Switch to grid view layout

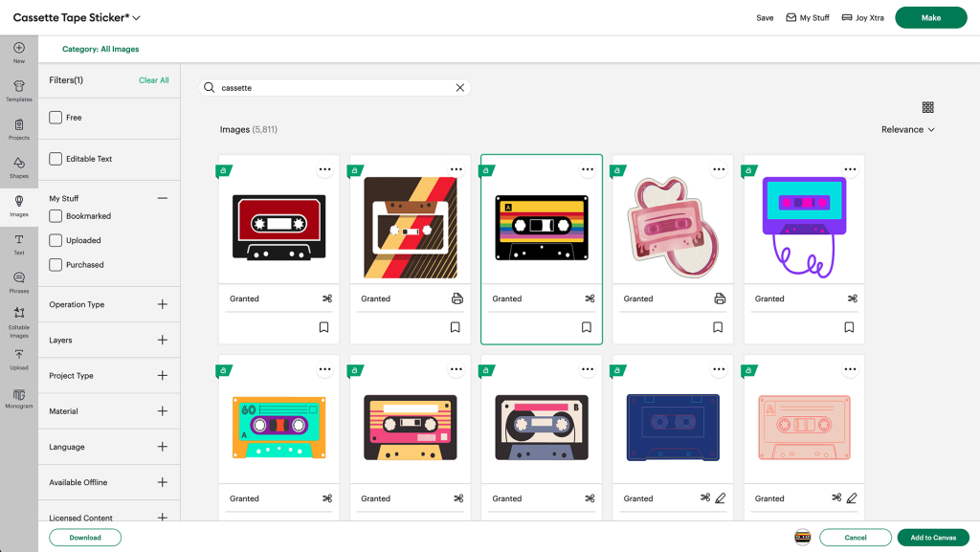click(x=927, y=108)
